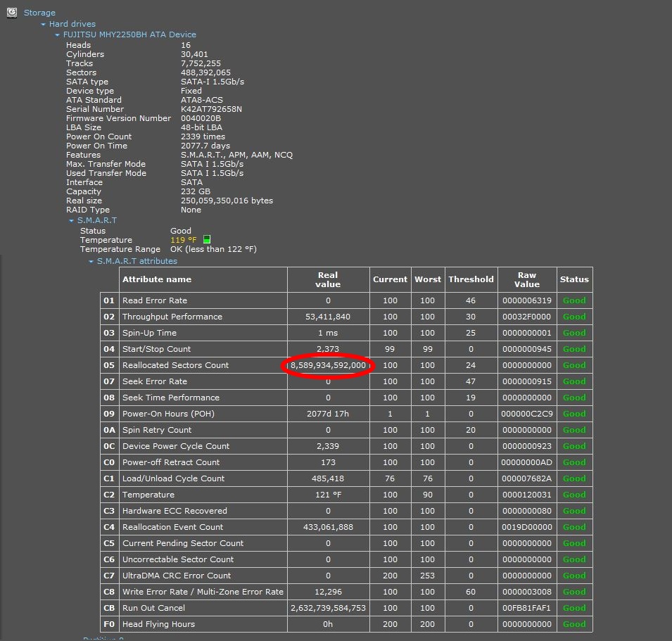The width and height of the screenshot is (672, 641).
Task: Select the Start/Stop Count attribute
Action: [x=156, y=349]
